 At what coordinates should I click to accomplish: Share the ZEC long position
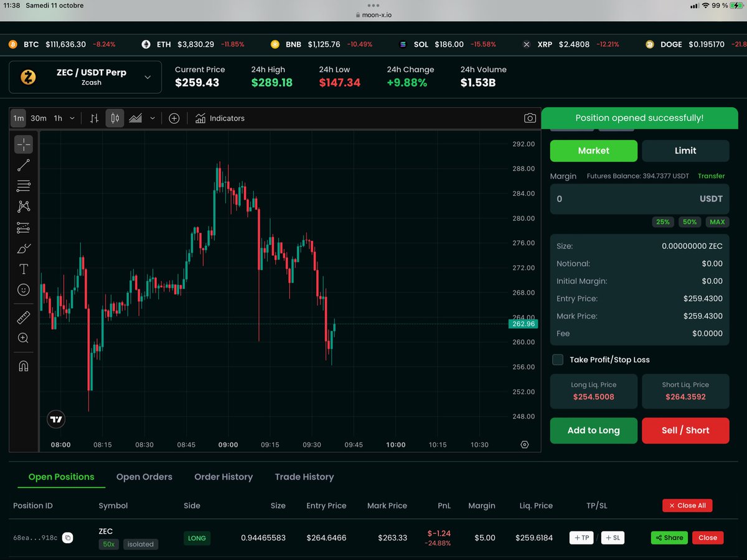[x=670, y=538]
